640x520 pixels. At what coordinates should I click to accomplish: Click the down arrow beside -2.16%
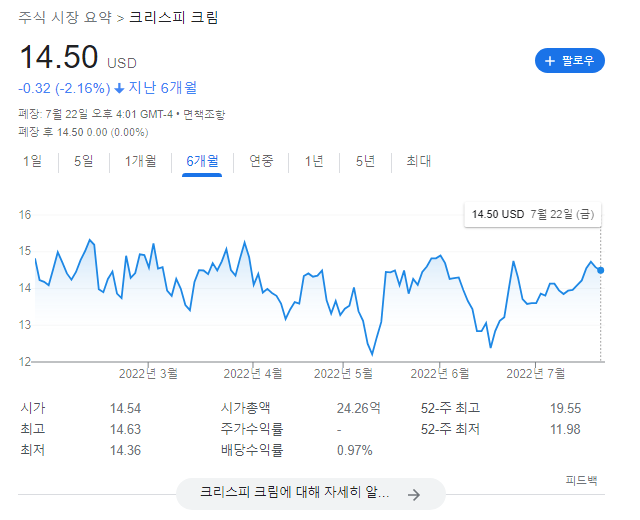(119, 89)
